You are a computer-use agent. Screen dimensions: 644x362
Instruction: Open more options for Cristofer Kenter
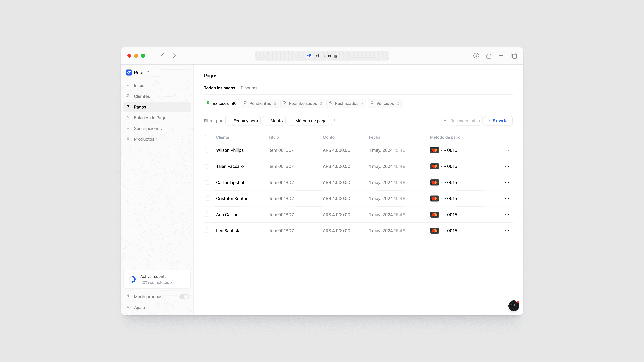click(507, 199)
